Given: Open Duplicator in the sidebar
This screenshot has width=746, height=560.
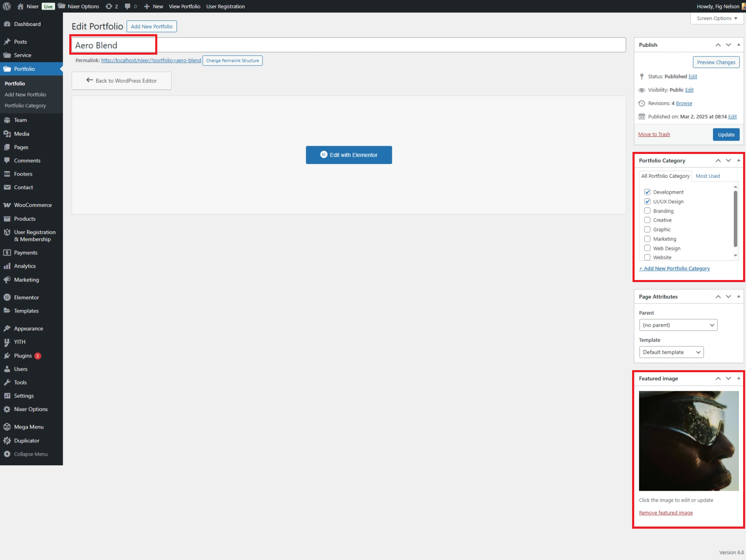Looking at the screenshot, I should 27,441.
